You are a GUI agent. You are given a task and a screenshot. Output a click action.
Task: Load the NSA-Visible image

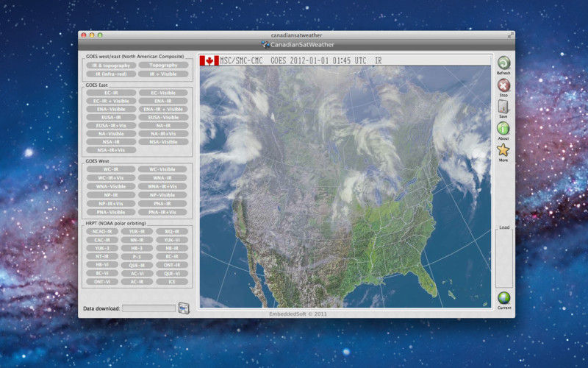click(163, 142)
